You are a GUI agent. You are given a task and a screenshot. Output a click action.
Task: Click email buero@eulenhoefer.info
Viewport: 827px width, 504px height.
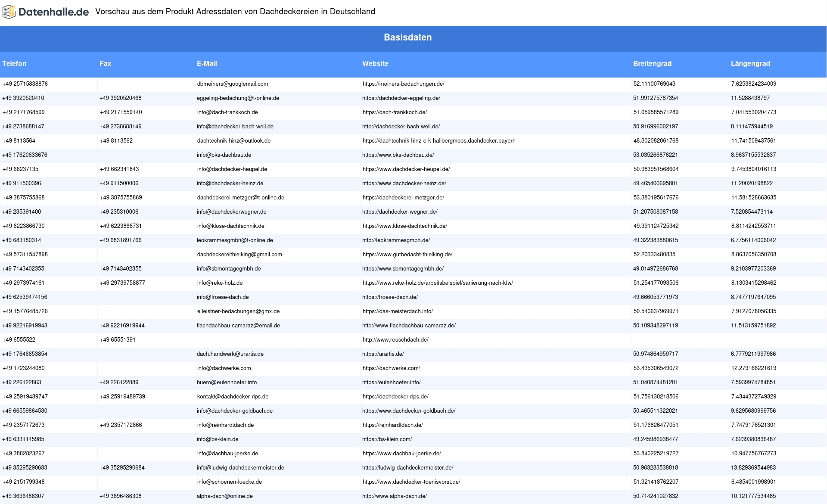[x=227, y=383]
